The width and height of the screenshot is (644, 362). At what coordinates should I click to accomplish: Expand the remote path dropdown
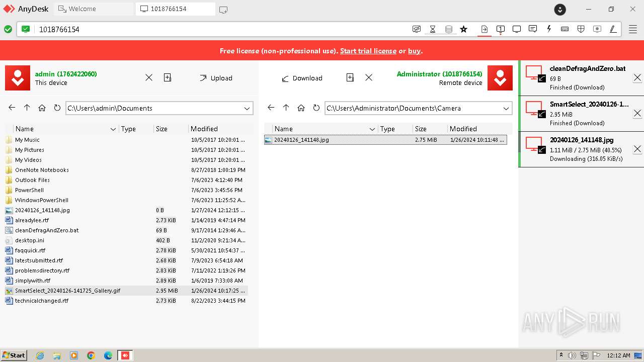click(506, 108)
